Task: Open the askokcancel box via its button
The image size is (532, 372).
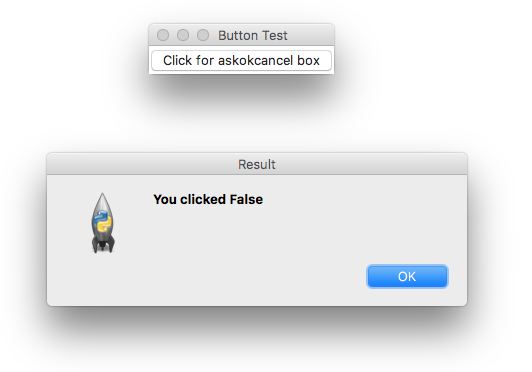Action: (241, 61)
